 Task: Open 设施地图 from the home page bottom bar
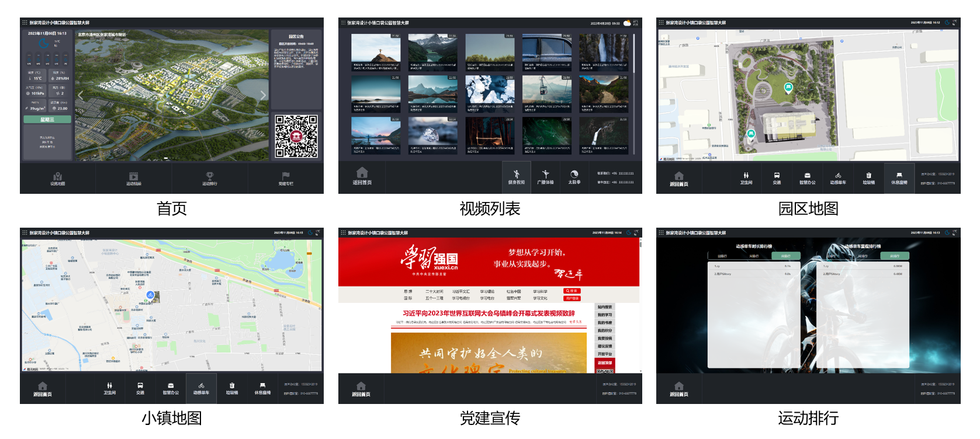point(57,179)
